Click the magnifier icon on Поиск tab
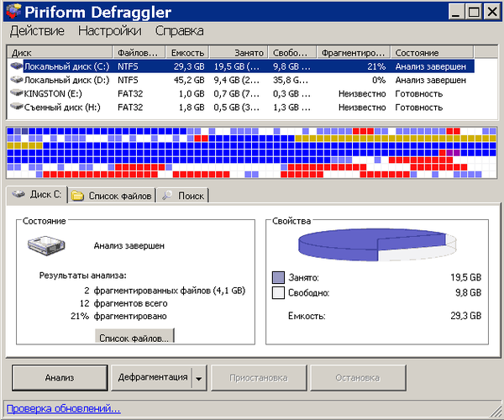Viewport: 504px width, 420px height. click(167, 195)
